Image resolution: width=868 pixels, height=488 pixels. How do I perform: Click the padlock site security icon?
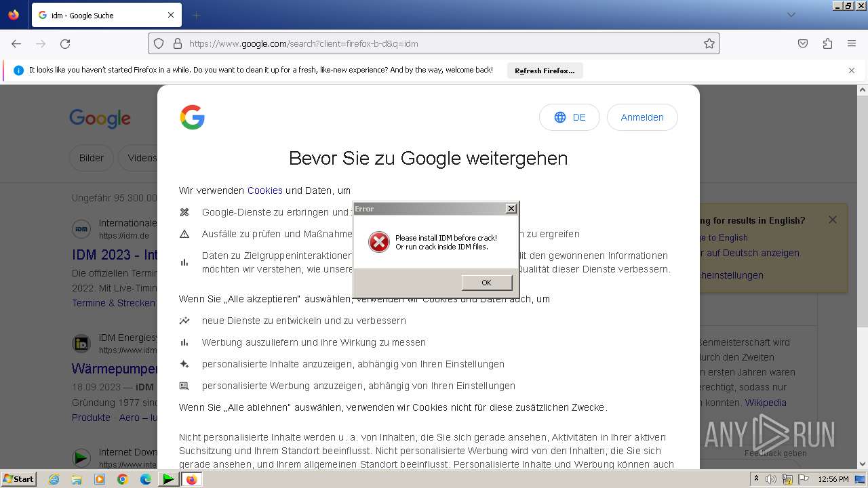178,43
